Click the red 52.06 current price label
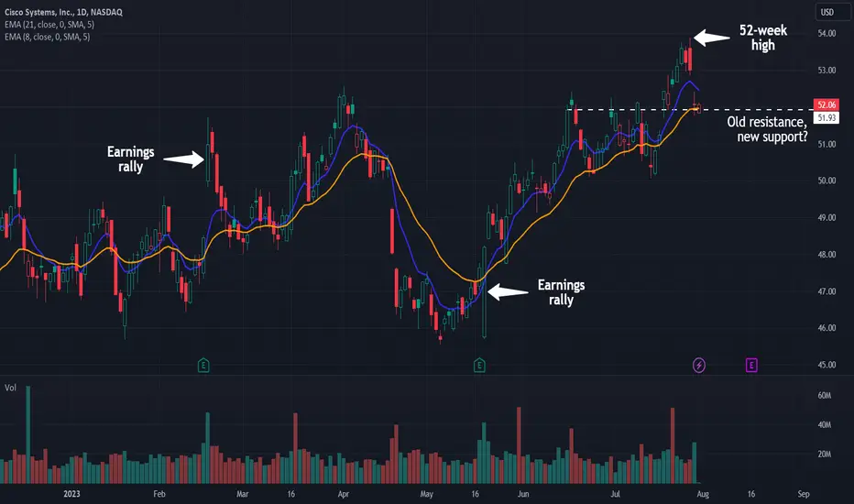Image resolution: width=854 pixels, height=504 pixels. (826, 104)
